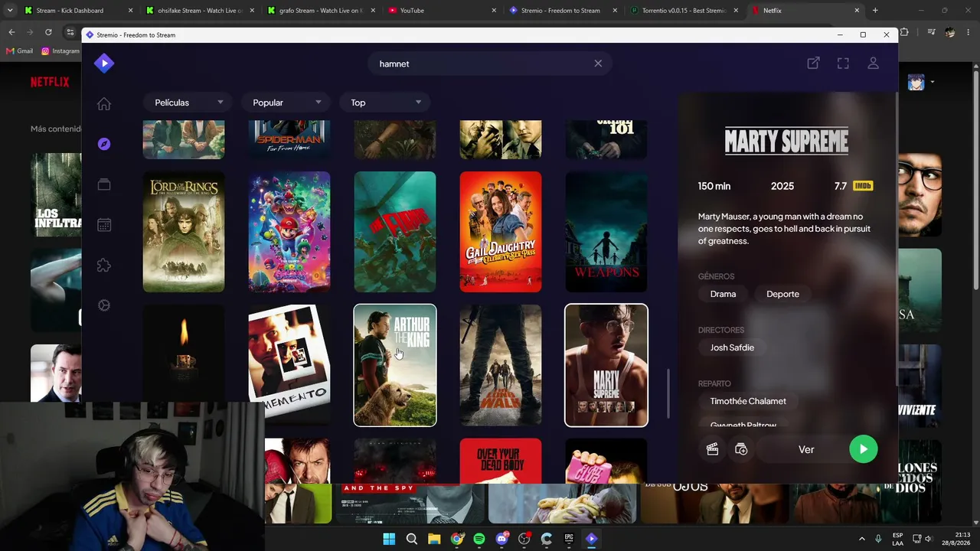Viewport: 980px width, 551px height.
Task: Click the Netflix logo in the browser
Action: point(50,82)
